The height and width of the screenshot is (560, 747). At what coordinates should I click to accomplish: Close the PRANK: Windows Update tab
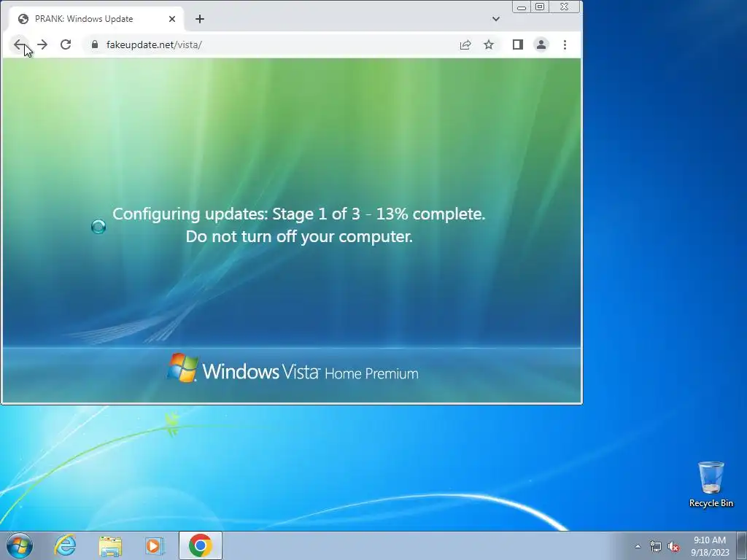[172, 19]
